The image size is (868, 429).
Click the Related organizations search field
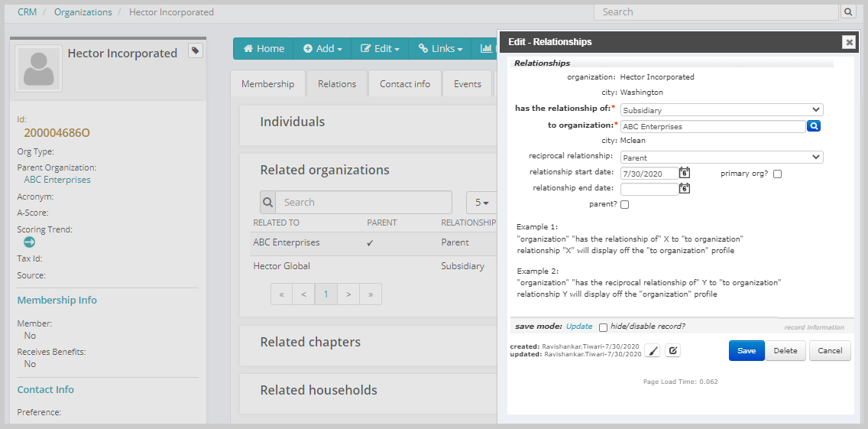(x=363, y=203)
